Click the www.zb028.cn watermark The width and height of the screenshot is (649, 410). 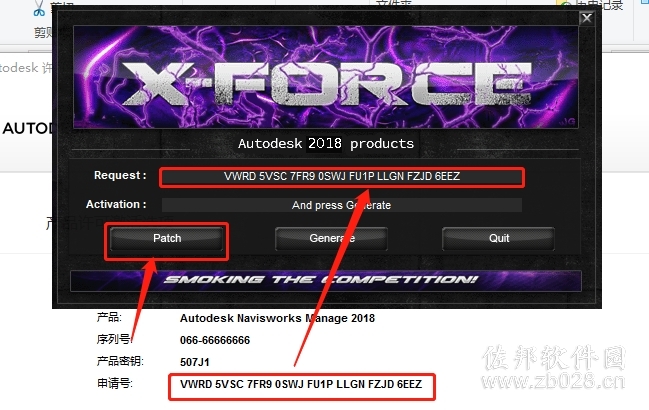click(553, 381)
